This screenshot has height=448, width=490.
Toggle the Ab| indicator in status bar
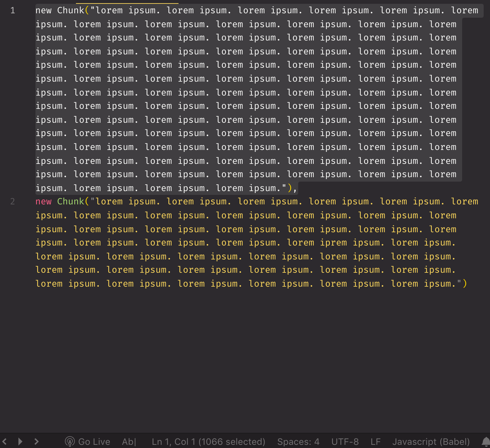click(x=129, y=442)
